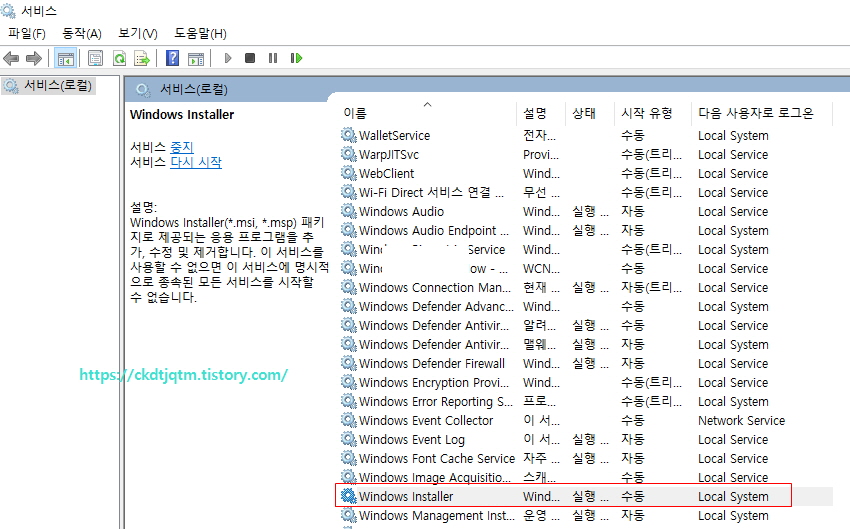Click Network Service logon cell
The width and height of the screenshot is (850, 529).
point(741,420)
